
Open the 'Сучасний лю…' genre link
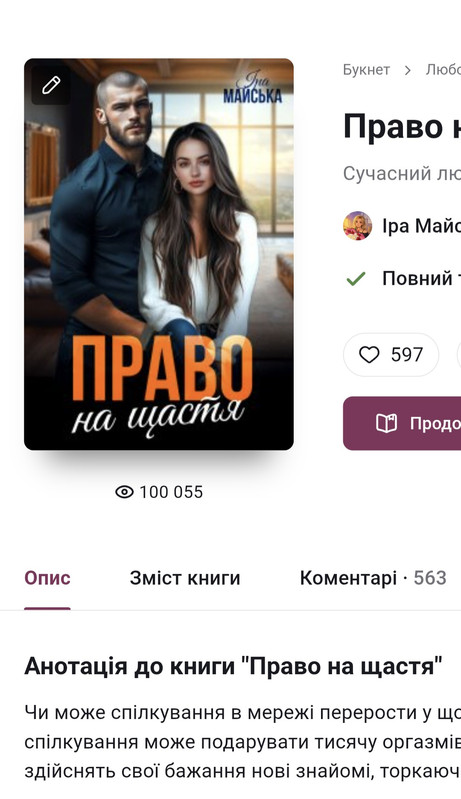tap(402, 173)
